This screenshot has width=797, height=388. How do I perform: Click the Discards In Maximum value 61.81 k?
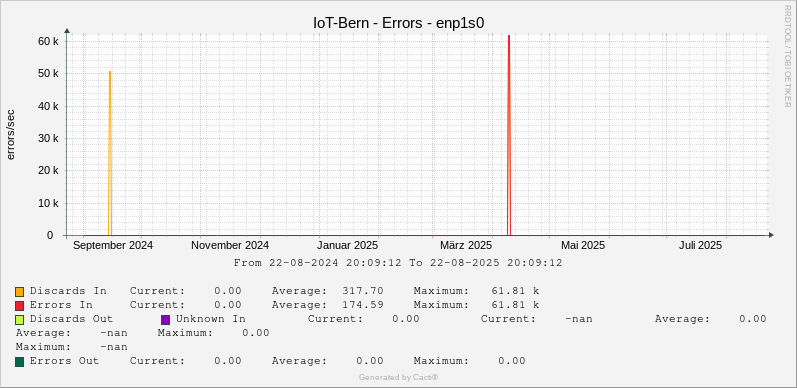(515, 291)
